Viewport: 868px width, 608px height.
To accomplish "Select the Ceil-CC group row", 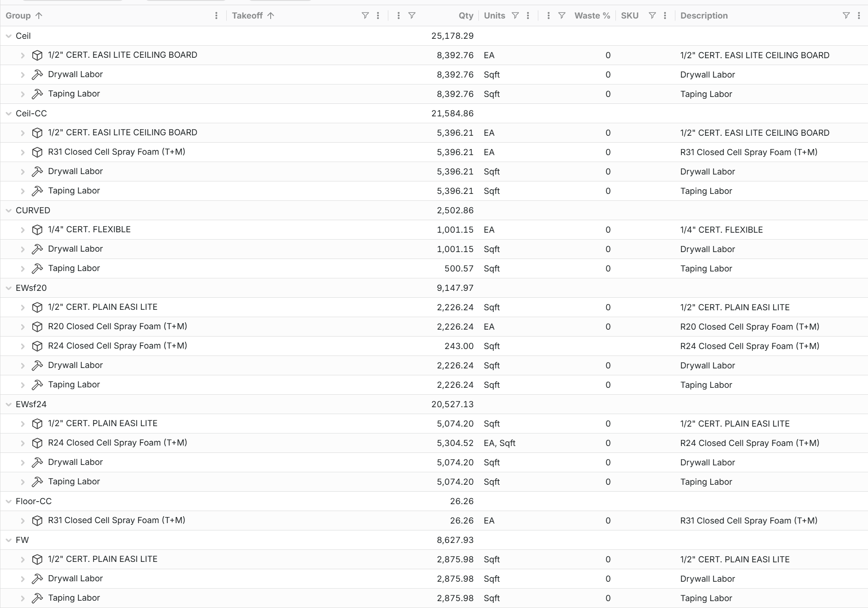I will pos(31,113).
